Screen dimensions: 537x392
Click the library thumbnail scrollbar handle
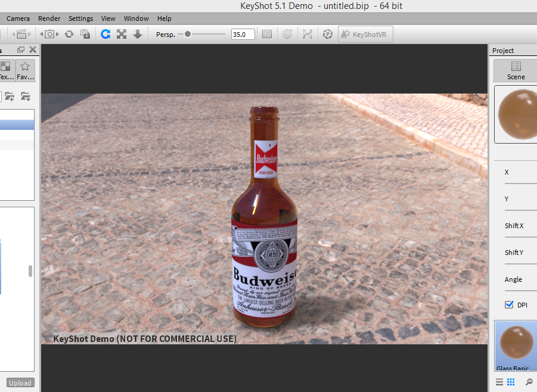click(30, 271)
